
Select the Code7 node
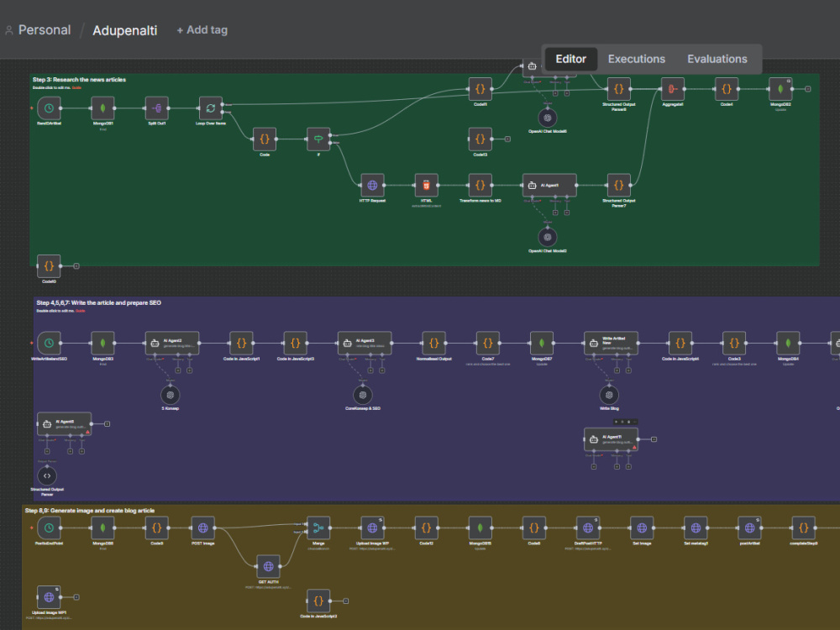pos(487,344)
